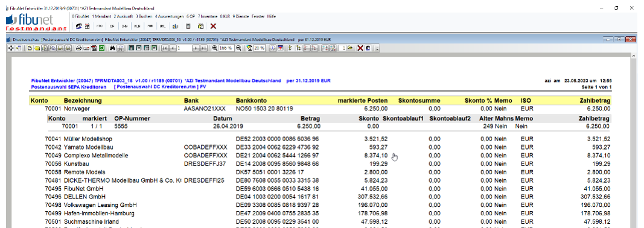The width and height of the screenshot is (644, 228).
Task: Click the Konto column header
Action: [x=39, y=101]
